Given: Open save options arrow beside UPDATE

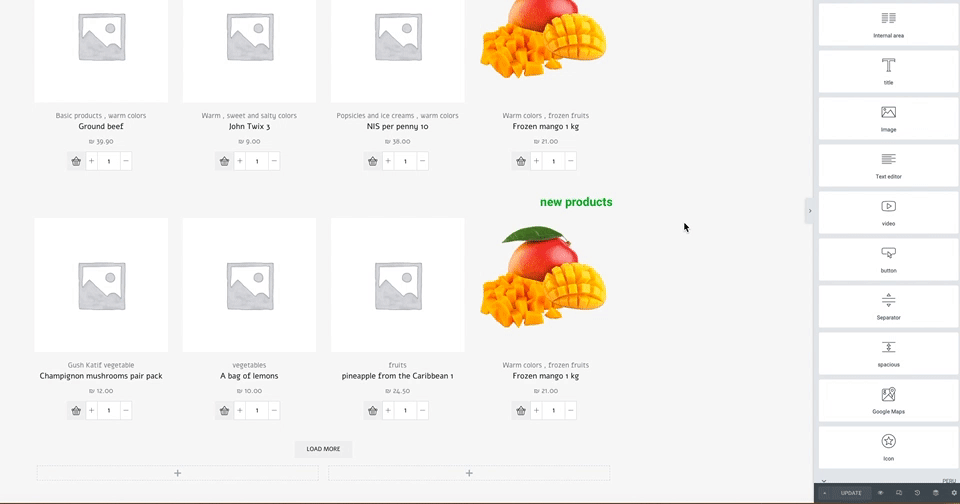Looking at the screenshot, I should click(825, 493).
